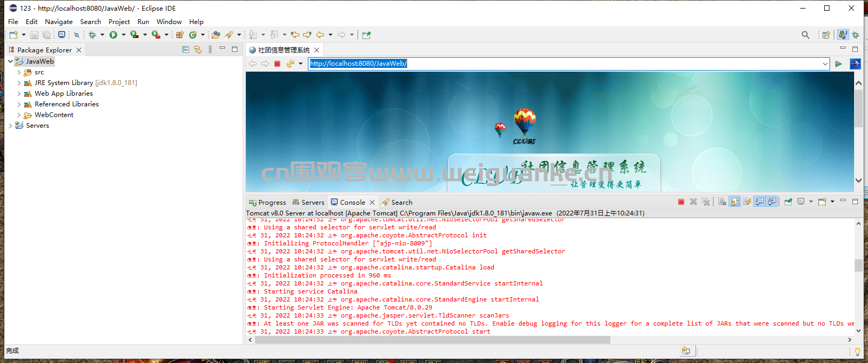This screenshot has height=363, width=868.
Task: Expand the WebContent folder
Action: (19, 115)
